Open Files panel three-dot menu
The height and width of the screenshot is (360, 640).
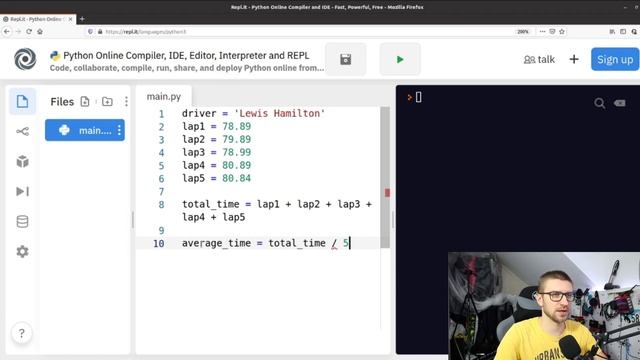pyautogui.click(x=126, y=102)
